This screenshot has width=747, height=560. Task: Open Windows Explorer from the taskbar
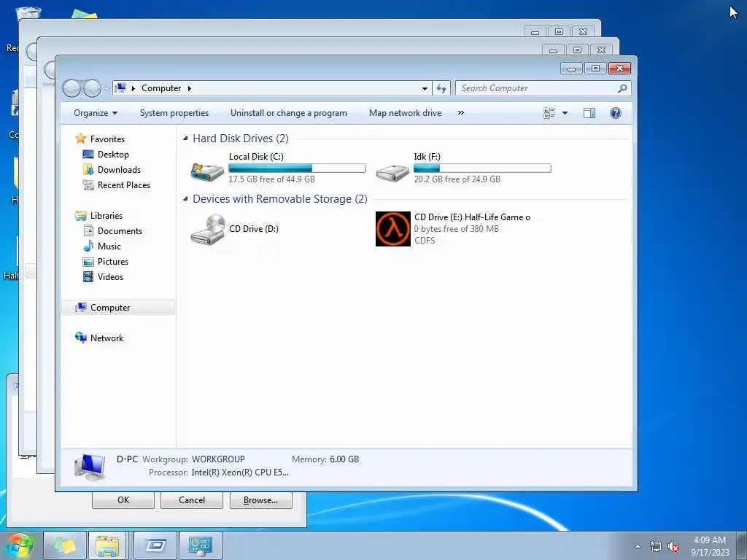pyautogui.click(x=107, y=545)
